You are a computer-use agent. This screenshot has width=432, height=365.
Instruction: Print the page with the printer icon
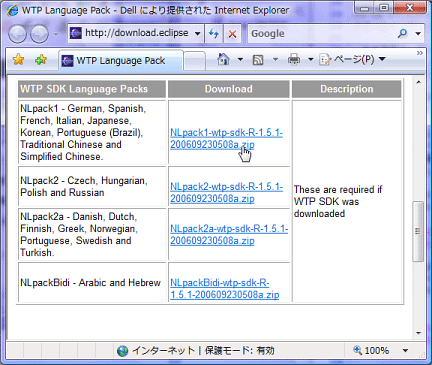point(294,60)
